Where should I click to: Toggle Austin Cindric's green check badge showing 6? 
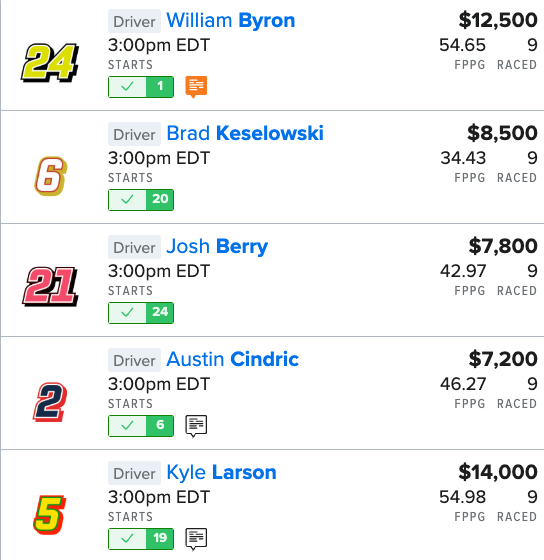pyautogui.click(x=141, y=426)
